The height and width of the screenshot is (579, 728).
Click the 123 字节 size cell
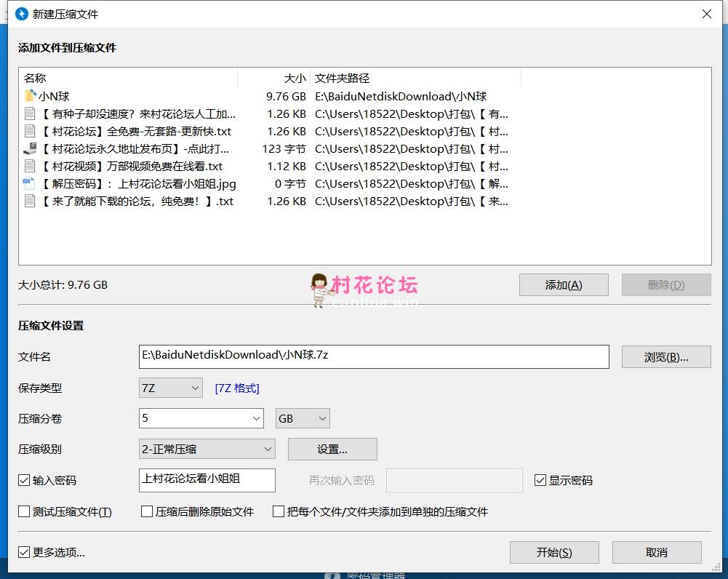tap(284, 148)
